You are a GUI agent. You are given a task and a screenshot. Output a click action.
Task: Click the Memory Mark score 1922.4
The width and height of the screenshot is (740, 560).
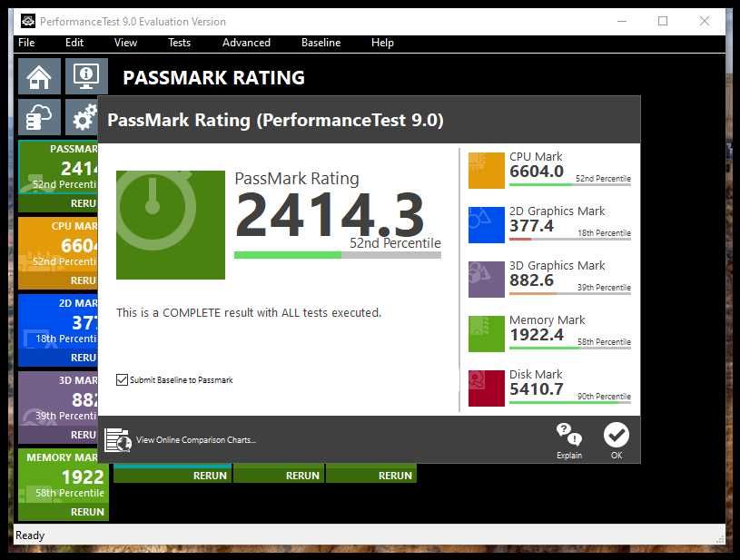(537, 335)
